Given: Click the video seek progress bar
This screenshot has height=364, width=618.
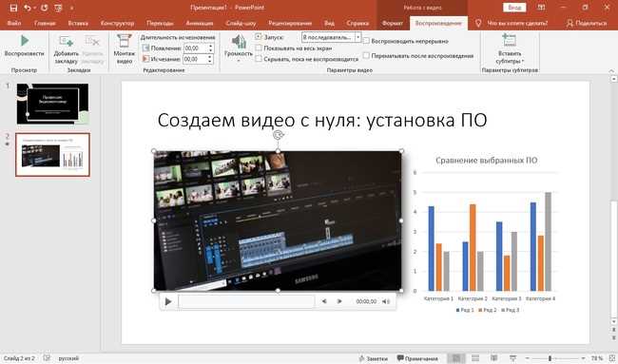Looking at the screenshot, I should (x=247, y=302).
